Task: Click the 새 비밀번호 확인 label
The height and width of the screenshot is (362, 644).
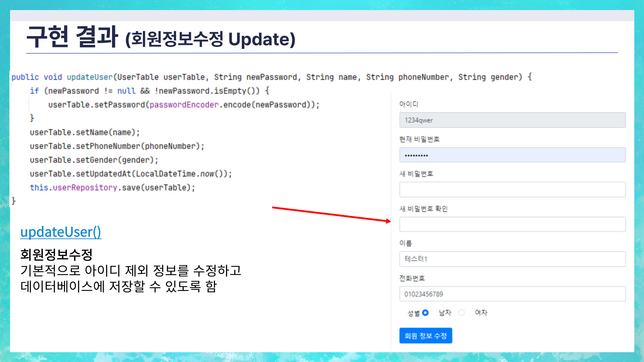Action: (423, 208)
